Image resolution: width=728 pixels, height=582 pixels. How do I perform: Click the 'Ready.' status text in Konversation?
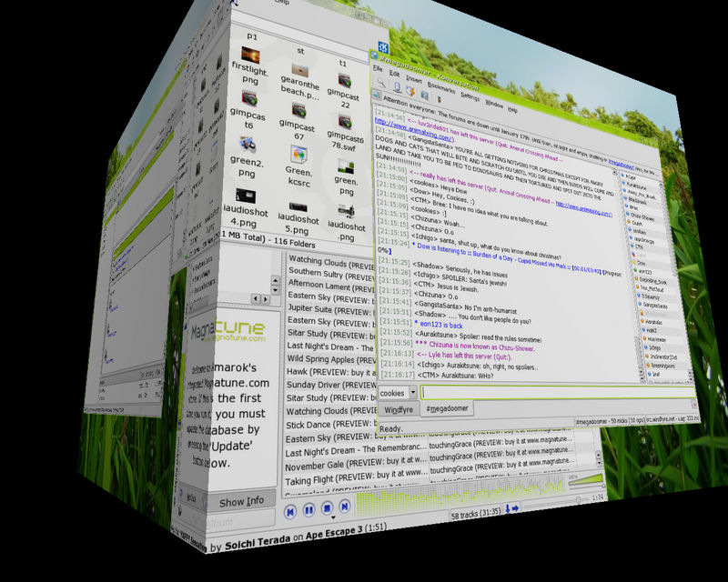(391, 428)
